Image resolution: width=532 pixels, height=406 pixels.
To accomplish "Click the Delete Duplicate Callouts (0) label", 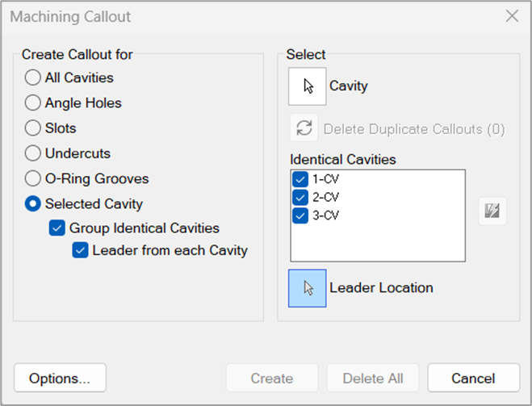I will 414,129.
